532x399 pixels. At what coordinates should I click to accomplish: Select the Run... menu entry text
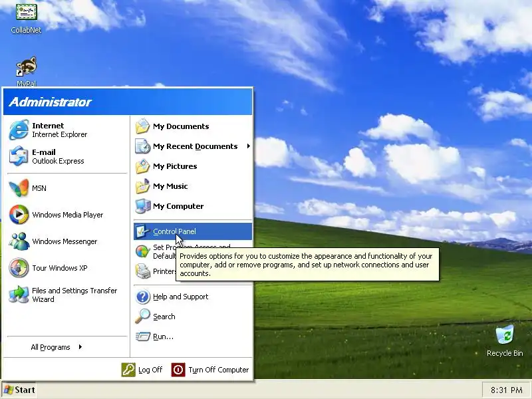coord(163,336)
